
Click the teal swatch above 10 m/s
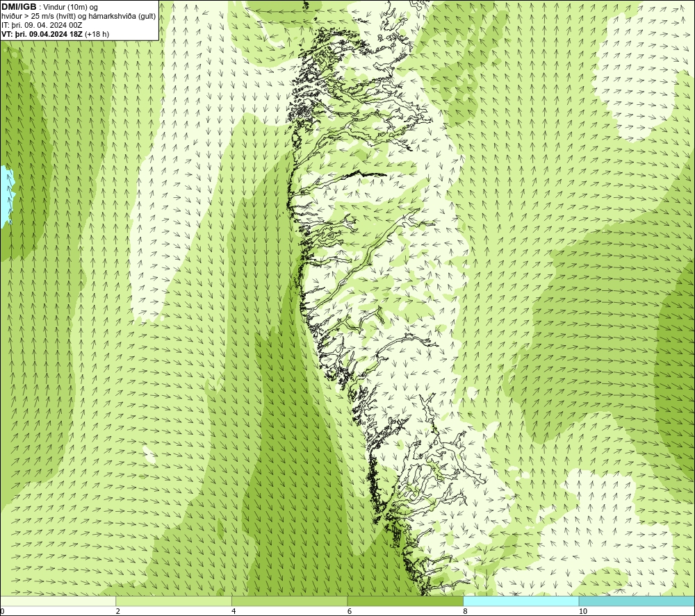(x=637, y=601)
